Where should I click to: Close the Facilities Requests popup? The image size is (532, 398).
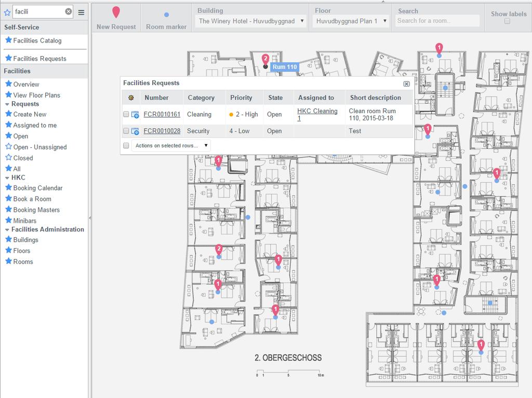click(406, 84)
